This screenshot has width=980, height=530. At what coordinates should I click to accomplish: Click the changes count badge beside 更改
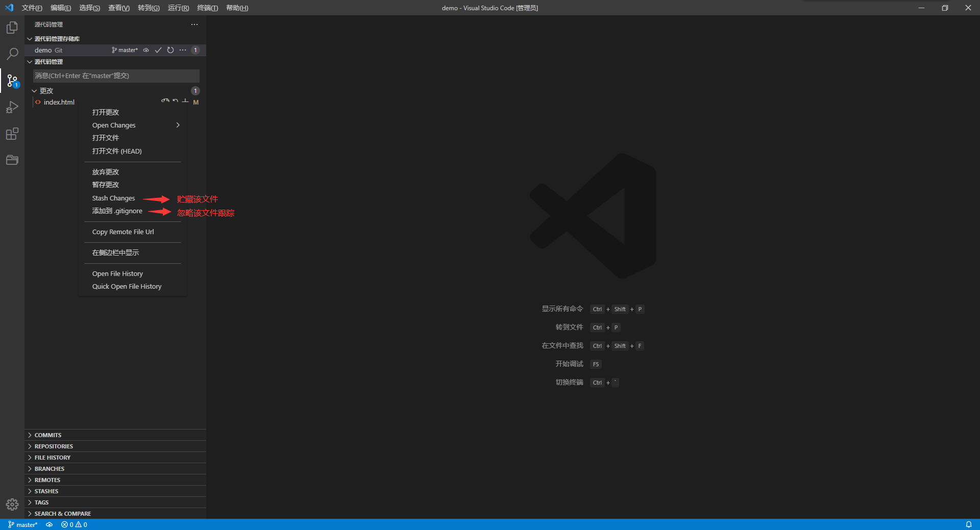(195, 91)
